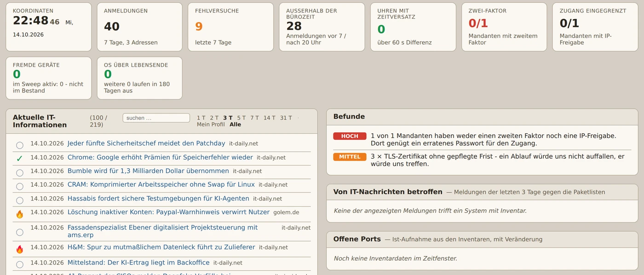644x275 pixels.
Task: Select the Alle filter
Action: coord(235,125)
